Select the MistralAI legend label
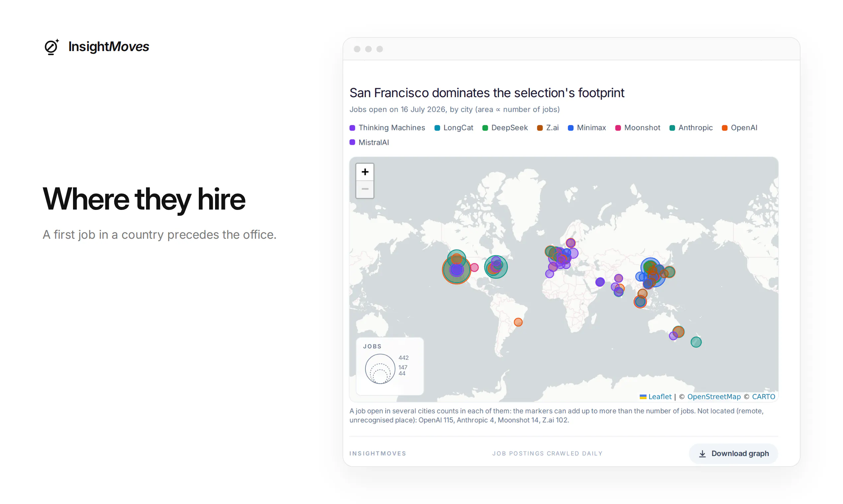Viewport: 843px width, 504px height. (x=374, y=142)
